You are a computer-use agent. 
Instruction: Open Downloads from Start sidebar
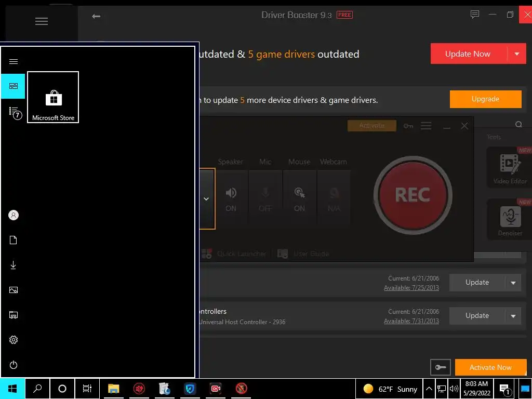(x=13, y=265)
